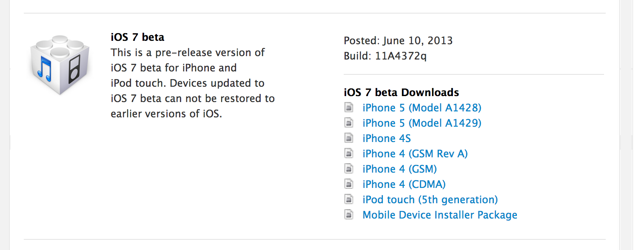
Task: Click the iOS 7 beta Lego brick icon
Action: [x=60, y=64]
